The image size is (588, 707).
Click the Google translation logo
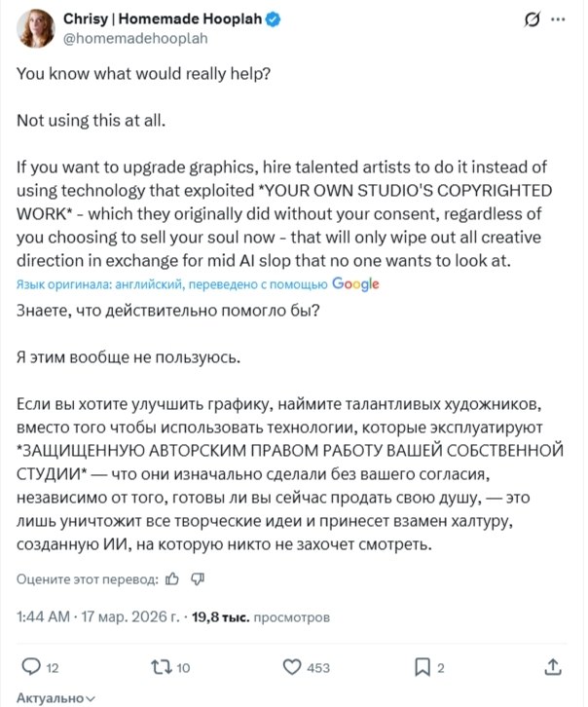click(355, 284)
